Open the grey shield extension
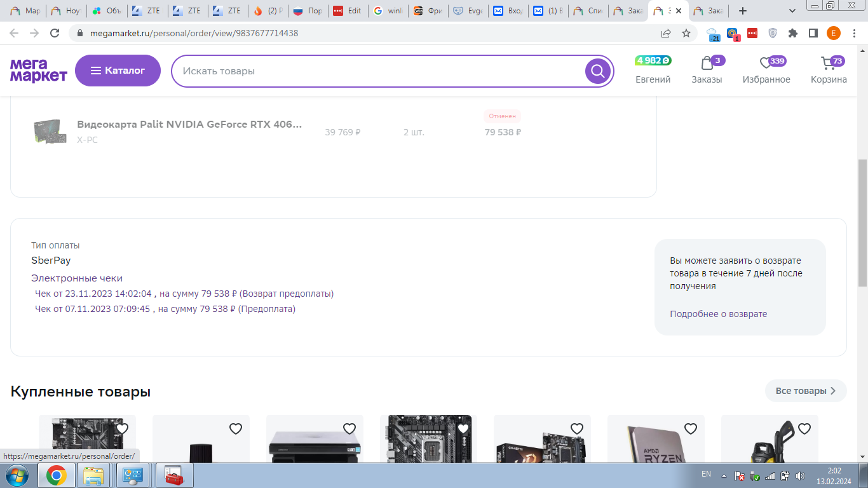The width and height of the screenshot is (868, 488). point(773,33)
